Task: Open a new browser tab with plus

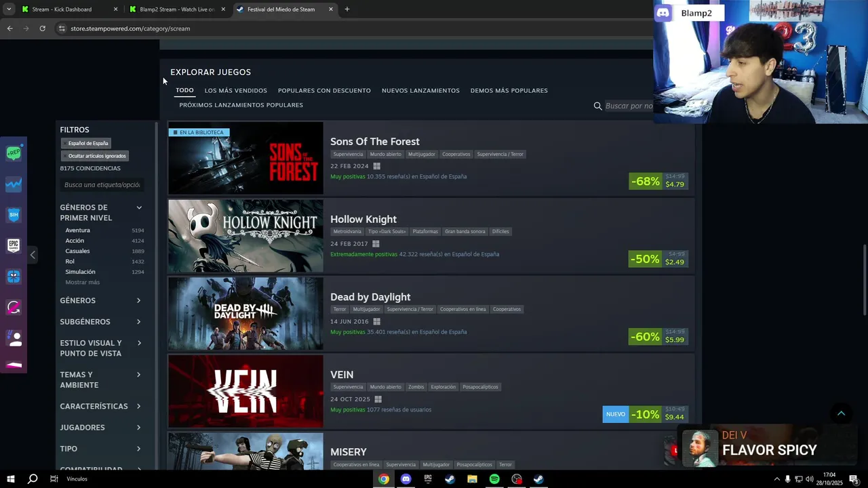Action: (x=347, y=9)
